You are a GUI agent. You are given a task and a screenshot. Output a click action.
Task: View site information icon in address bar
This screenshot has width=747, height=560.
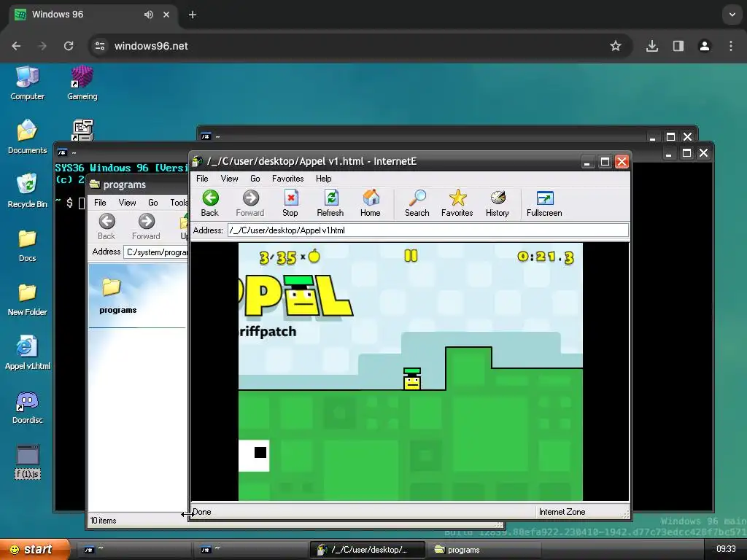click(100, 46)
